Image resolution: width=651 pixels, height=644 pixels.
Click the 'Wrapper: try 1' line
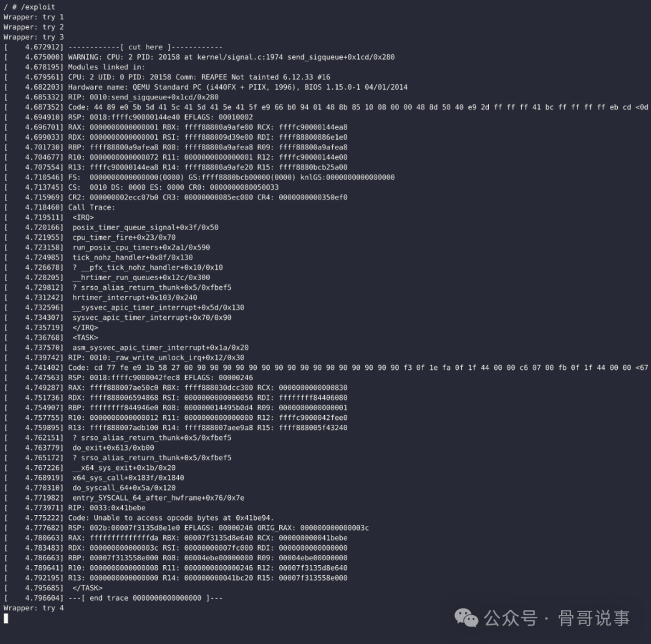pyautogui.click(x=34, y=17)
